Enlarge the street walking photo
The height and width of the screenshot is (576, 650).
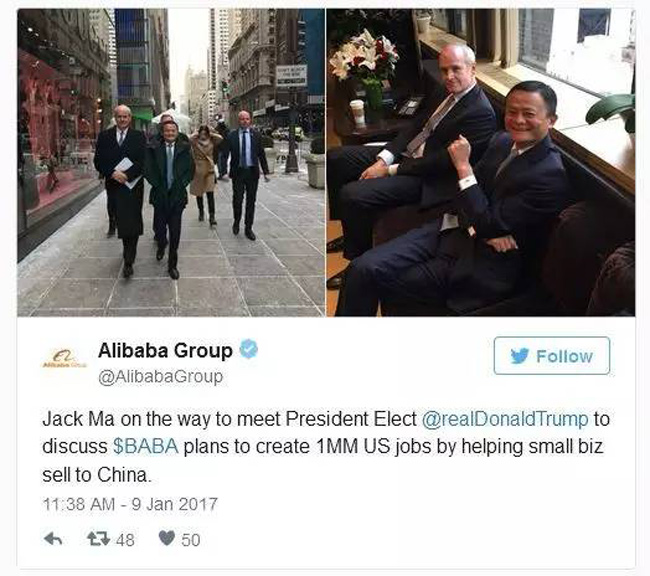[171, 163]
